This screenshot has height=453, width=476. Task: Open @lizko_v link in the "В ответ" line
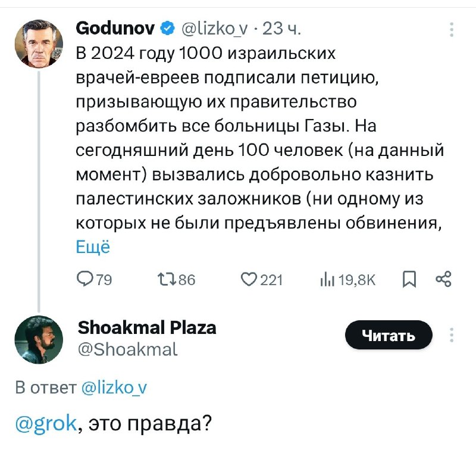click(113, 388)
